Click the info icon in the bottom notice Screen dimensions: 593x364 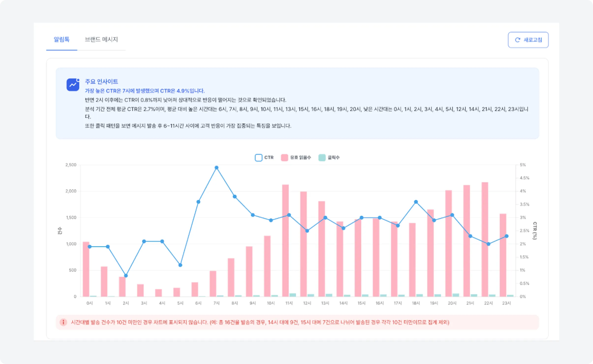(63, 322)
